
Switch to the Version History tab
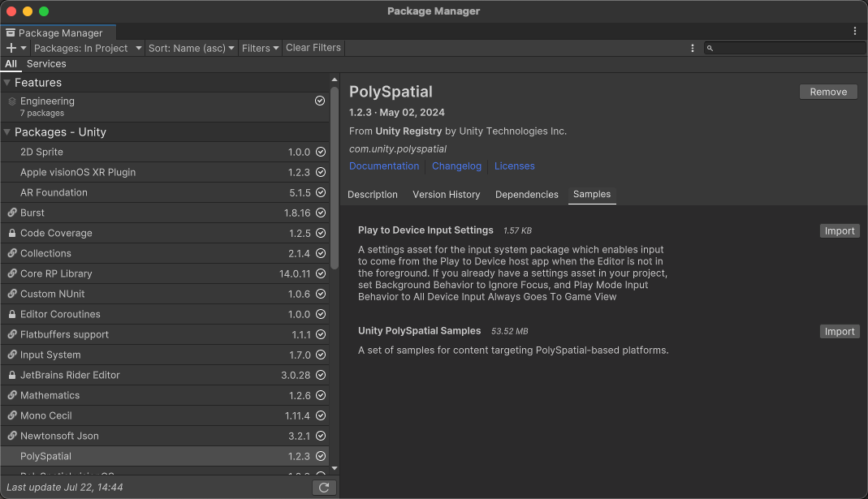(446, 195)
